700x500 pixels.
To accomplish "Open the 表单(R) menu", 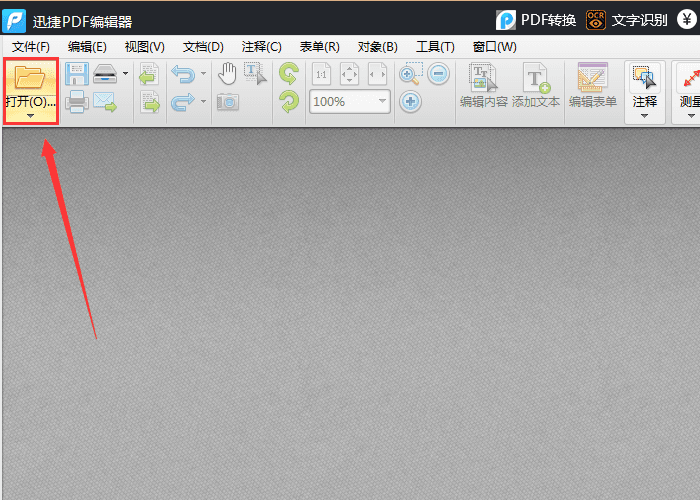I will [320, 47].
